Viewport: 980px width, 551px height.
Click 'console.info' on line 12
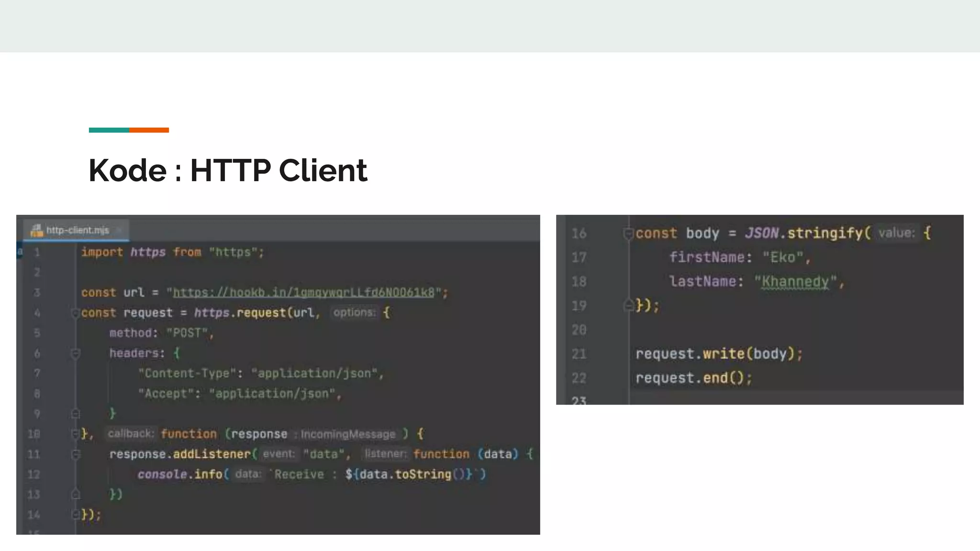coord(180,474)
